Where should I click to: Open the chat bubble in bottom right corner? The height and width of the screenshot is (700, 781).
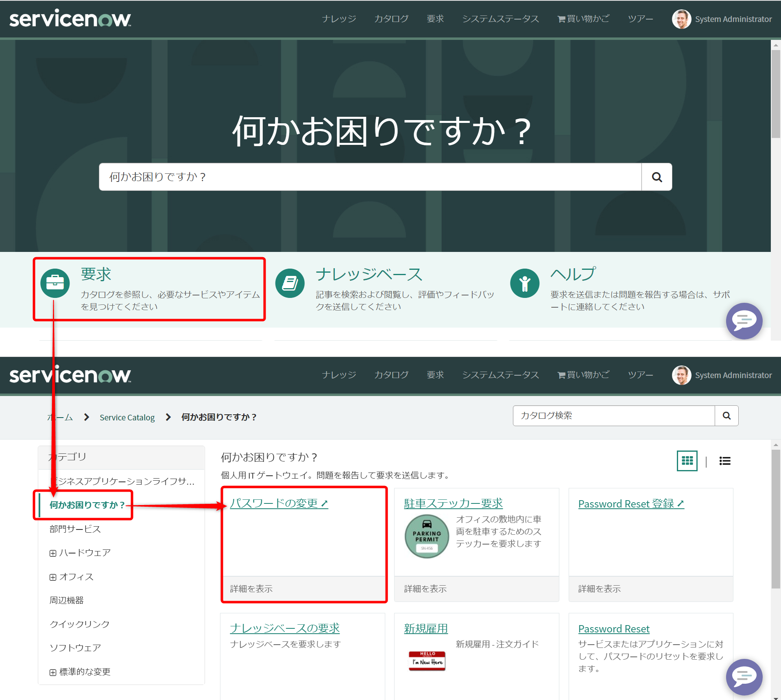coord(744,677)
